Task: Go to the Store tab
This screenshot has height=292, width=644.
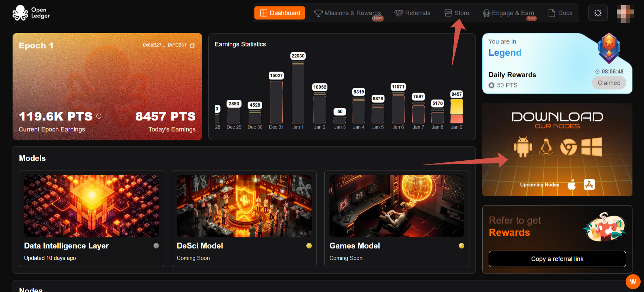Action: (x=457, y=13)
